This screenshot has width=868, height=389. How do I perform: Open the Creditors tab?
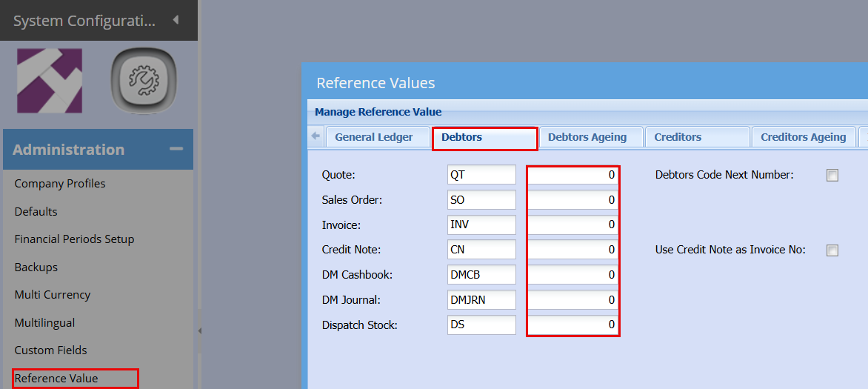(677, 137)
